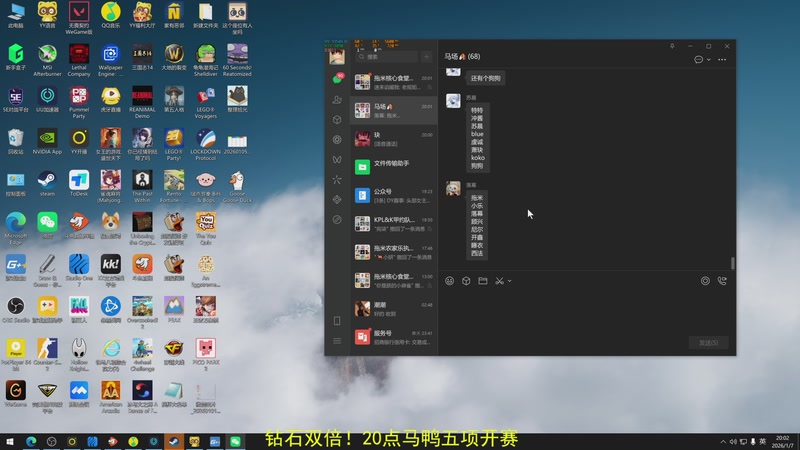
Task: Click the live-stream circle icon in the chat toolbar
Action: point(705,281)
